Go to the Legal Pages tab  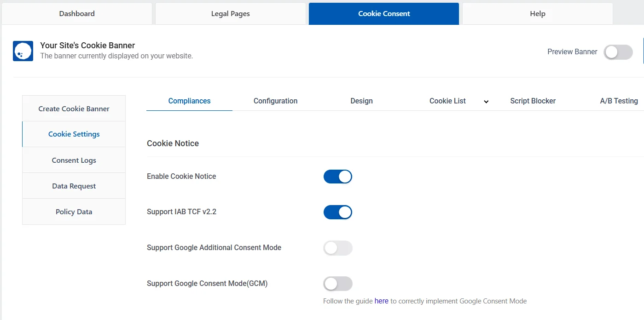(x=230, y=13)
